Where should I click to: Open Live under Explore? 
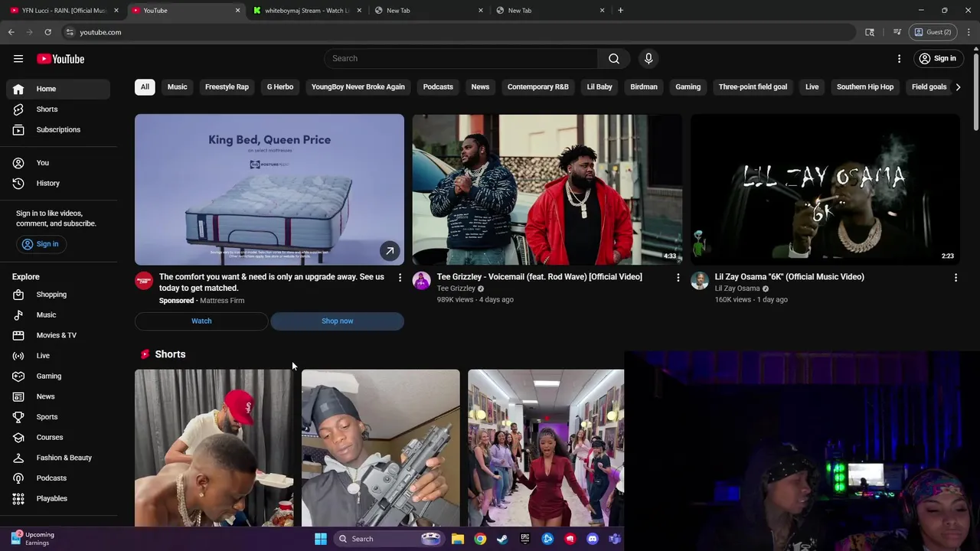[x=58, y=356]
